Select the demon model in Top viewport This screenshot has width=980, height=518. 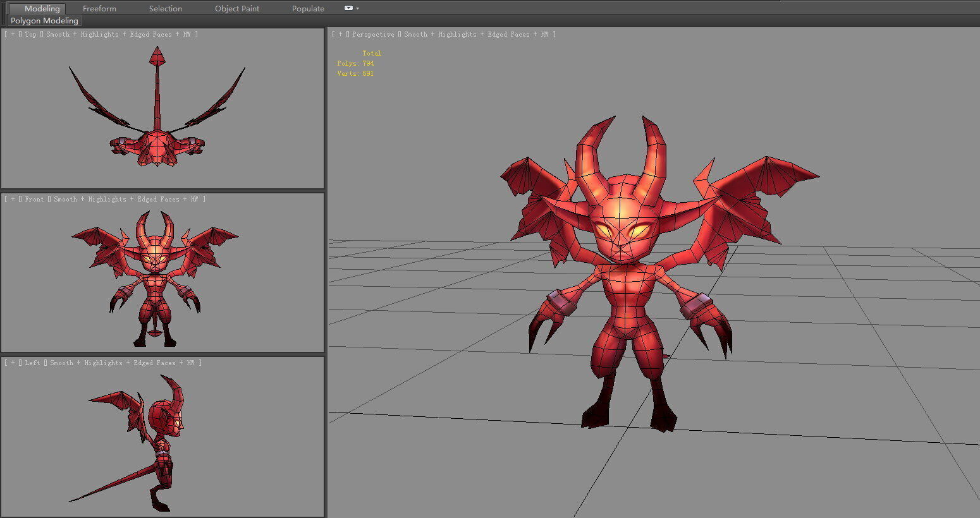point(156,145)
